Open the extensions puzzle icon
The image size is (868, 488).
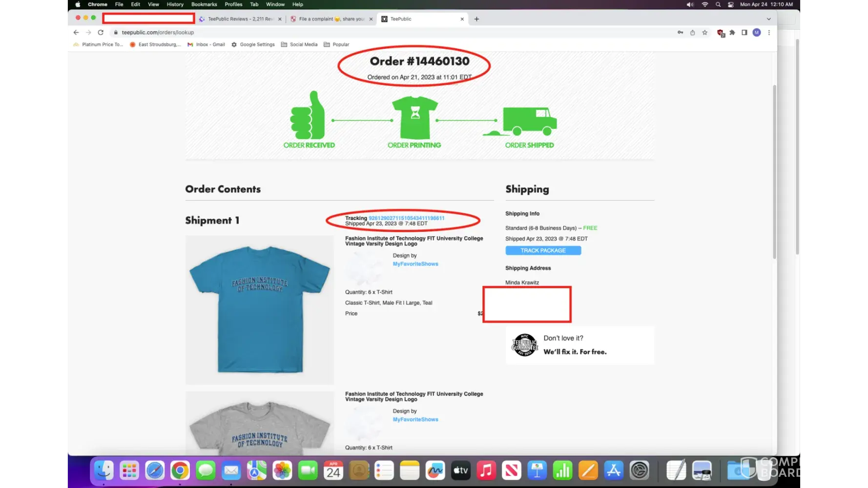(732, 33)
